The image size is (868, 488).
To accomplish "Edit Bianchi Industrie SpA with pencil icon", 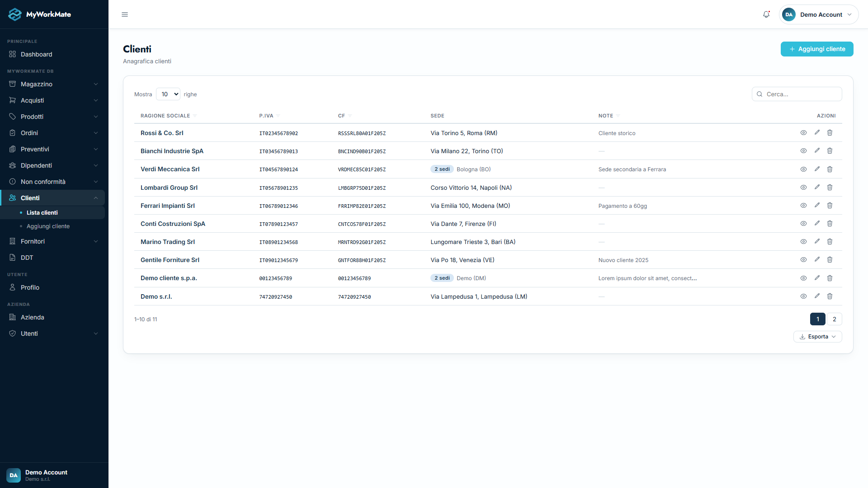I will coord(817,151).
